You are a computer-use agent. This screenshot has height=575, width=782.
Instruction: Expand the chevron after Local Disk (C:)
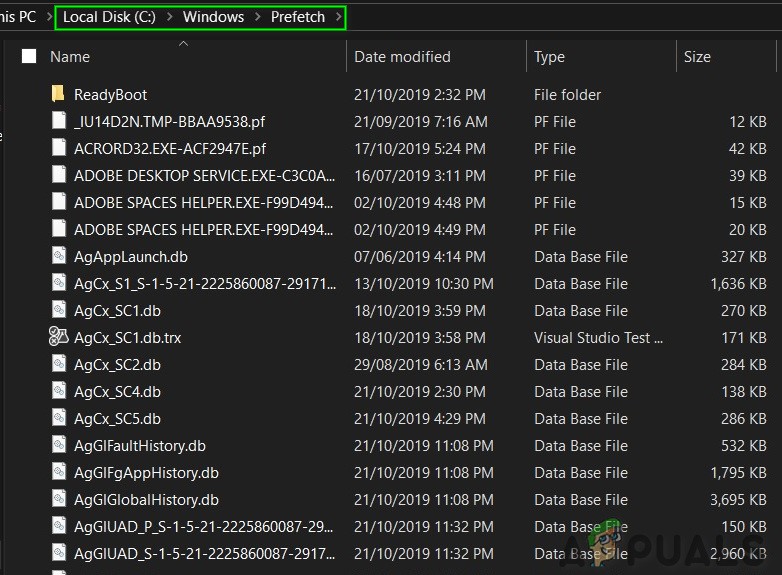tap(169, 17)
